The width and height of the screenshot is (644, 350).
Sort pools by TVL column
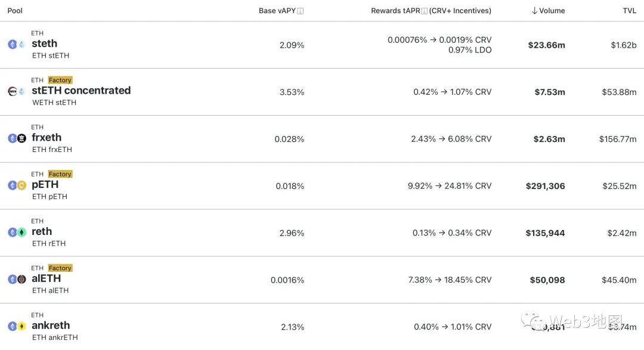(630, 11)
